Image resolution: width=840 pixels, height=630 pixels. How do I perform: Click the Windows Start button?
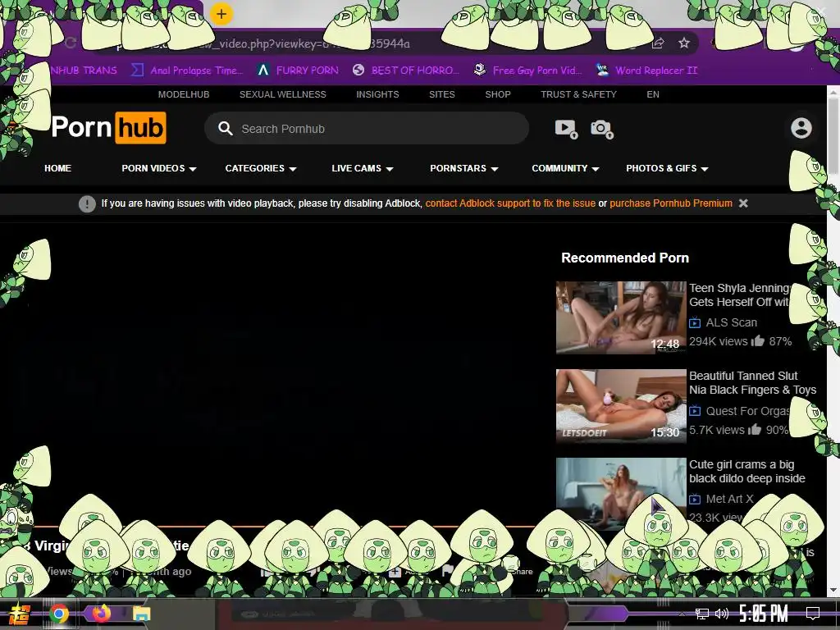[x=18, y=614]
